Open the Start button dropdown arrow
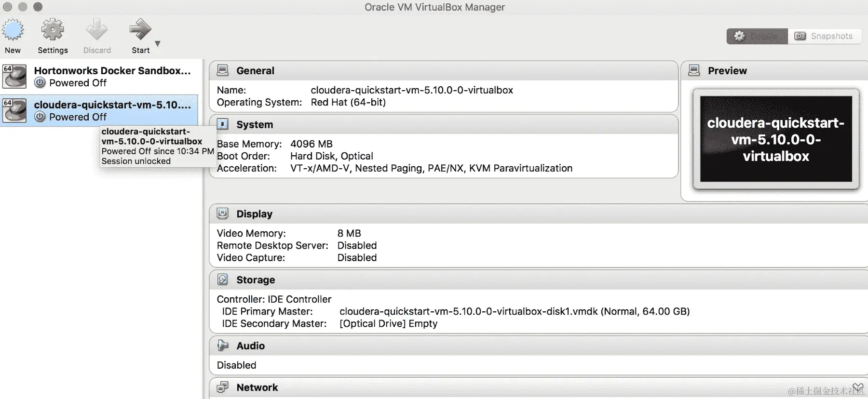The width and height of the screenshot is (868, 399). click(x=158, y=44)
